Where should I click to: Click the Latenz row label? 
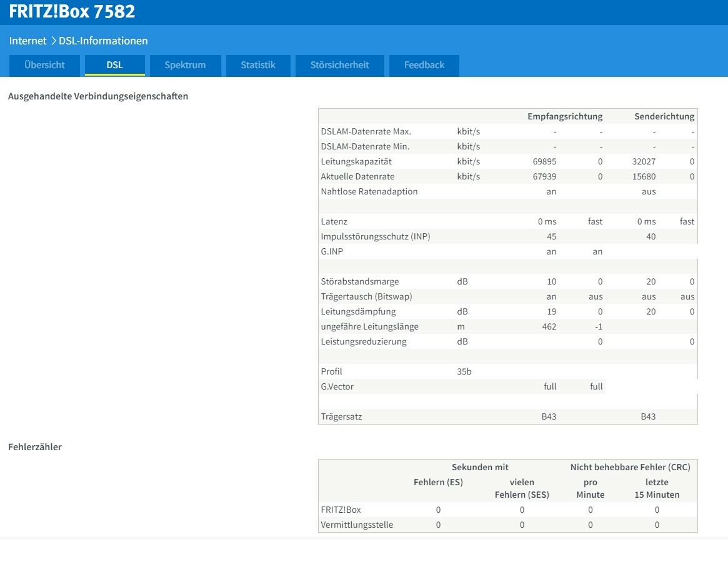[334, 221]
